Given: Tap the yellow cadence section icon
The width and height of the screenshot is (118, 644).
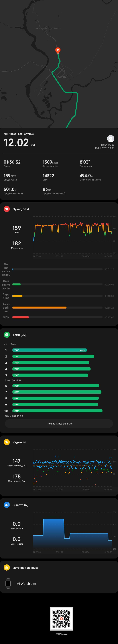Looking at the screenshot, I should (7, 442).
